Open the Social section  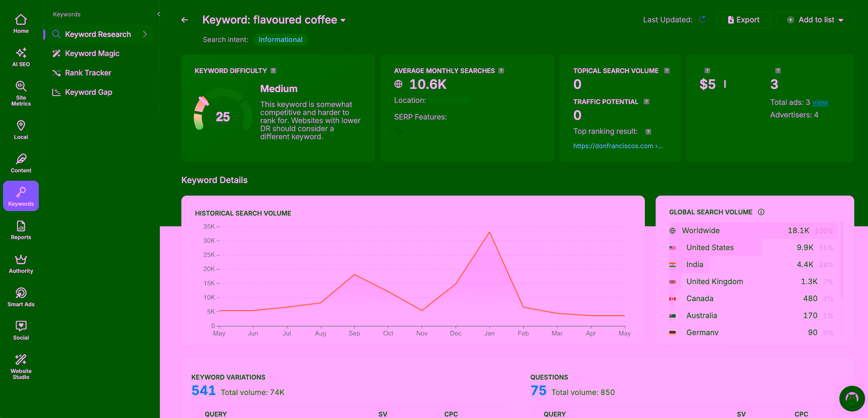(x=21, y=330)
